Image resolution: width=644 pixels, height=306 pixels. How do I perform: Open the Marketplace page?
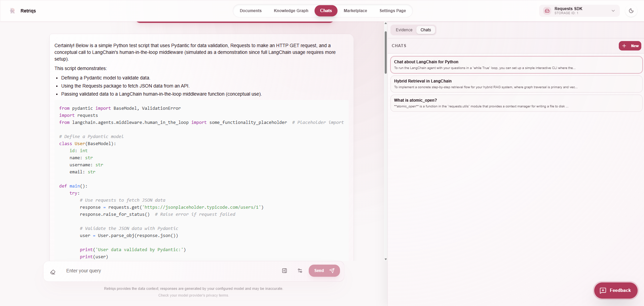pos(355,11)
